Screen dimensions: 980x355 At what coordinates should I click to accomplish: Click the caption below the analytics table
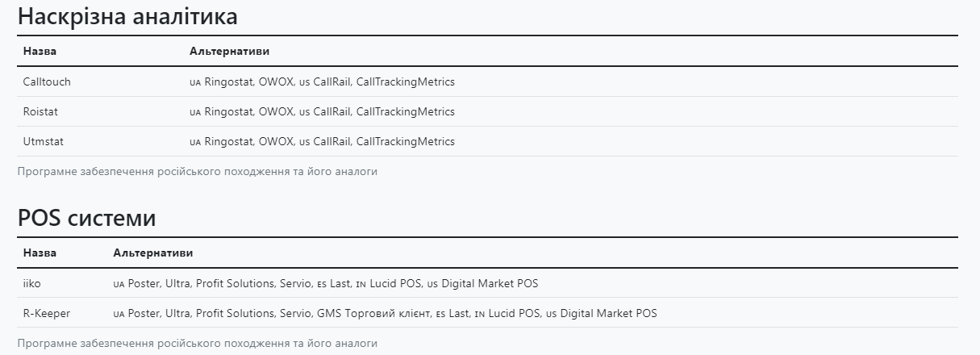click(x=197, y=171)
